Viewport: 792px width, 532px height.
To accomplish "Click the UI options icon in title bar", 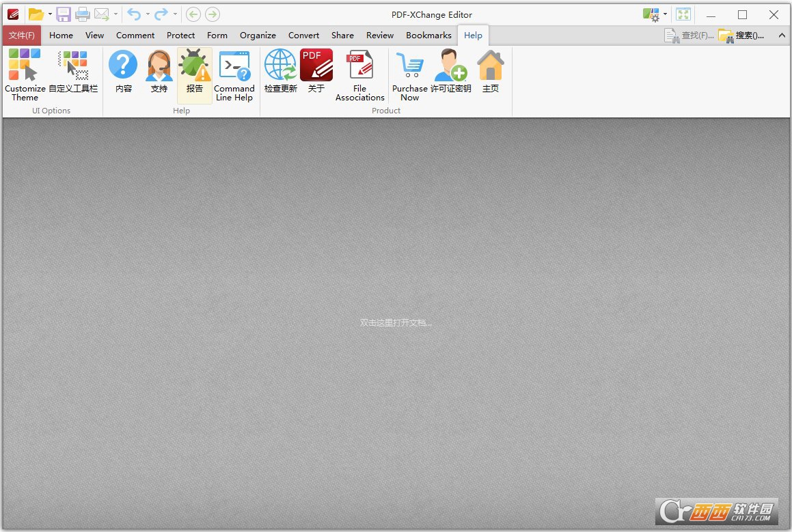I will pos(651,14).
